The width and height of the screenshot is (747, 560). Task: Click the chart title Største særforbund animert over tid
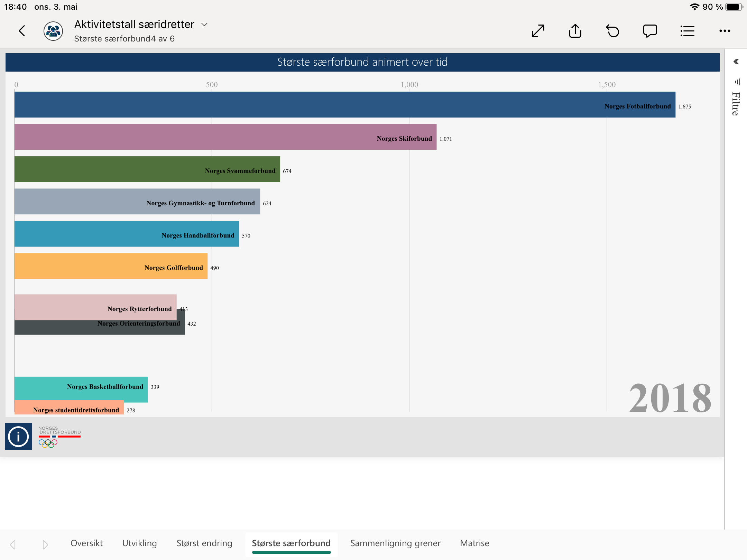(x=362, y=62)
